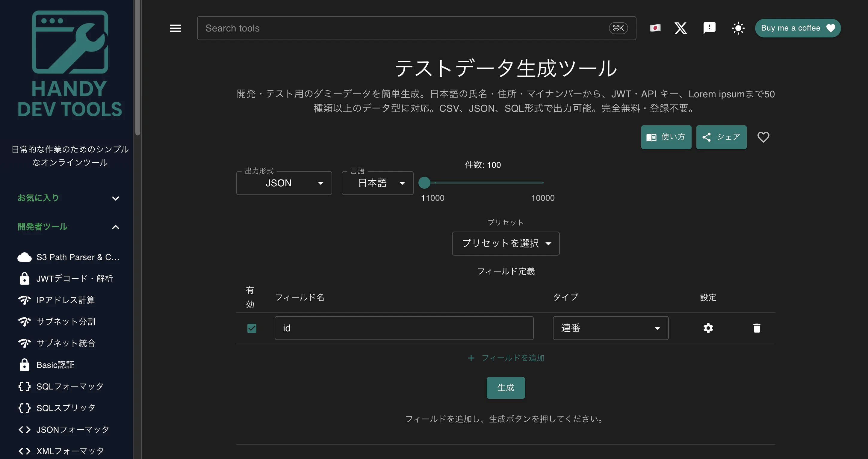The height and width of the screenshot is (459, 868).
Task: Open the プリセットを選択 dropdown
Action: click(x=506, y=243)
